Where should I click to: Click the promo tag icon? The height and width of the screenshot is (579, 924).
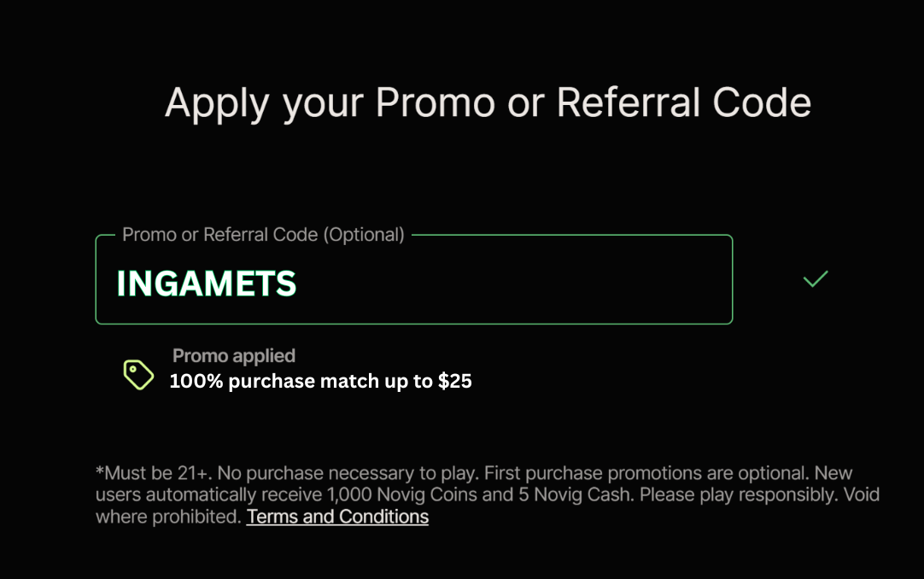[x=138, y=374]
